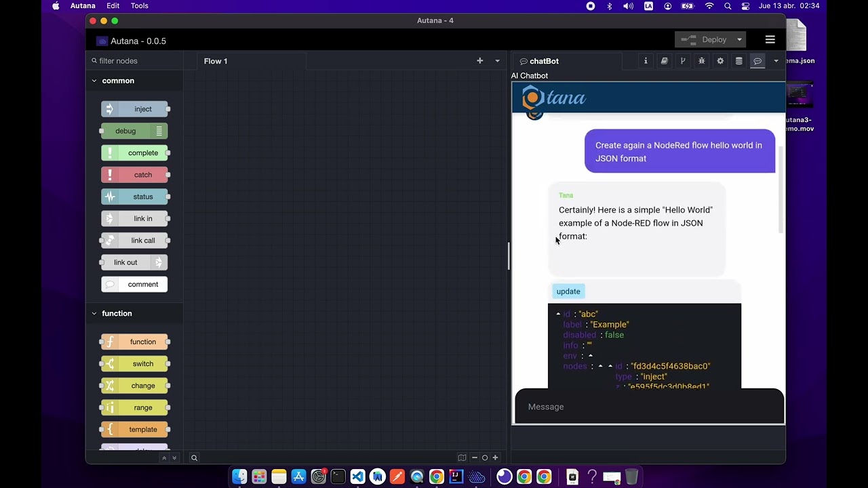Click the update button in chat
The image size is (868, 488).
[568, 291]
